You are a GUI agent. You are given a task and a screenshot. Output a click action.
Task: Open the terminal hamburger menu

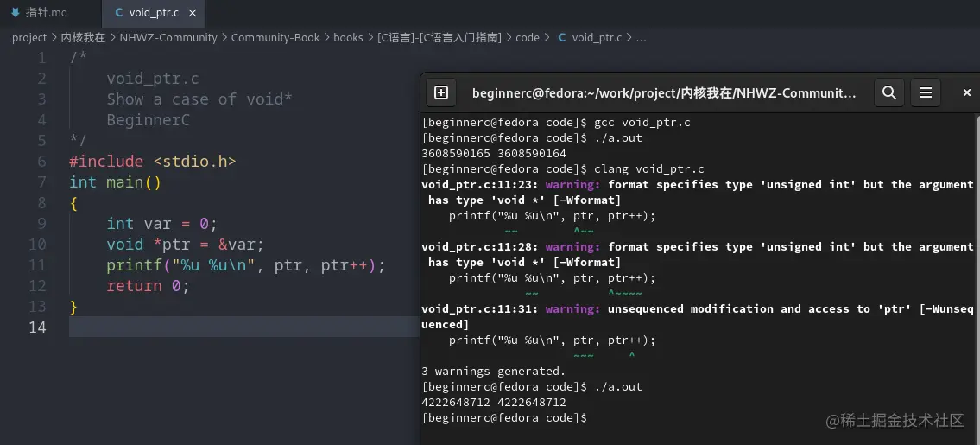[926, 92]
